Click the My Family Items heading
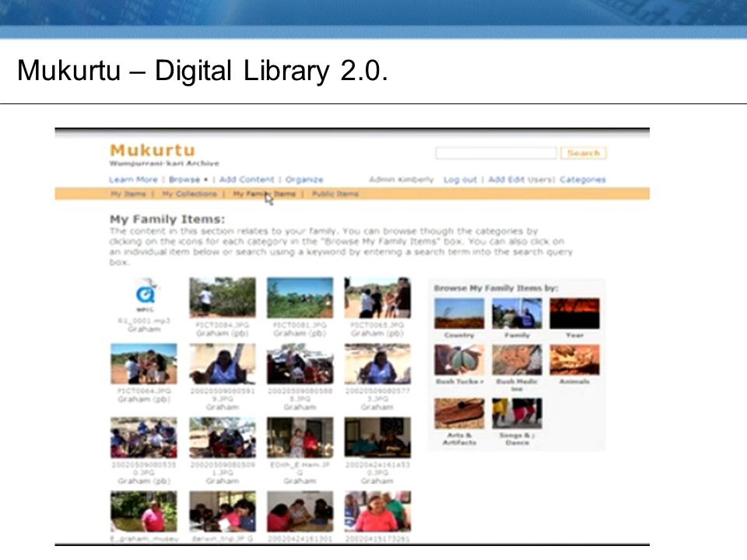This screenshot has height=560, width=747. pyautogui.click(x=167, y=219)
